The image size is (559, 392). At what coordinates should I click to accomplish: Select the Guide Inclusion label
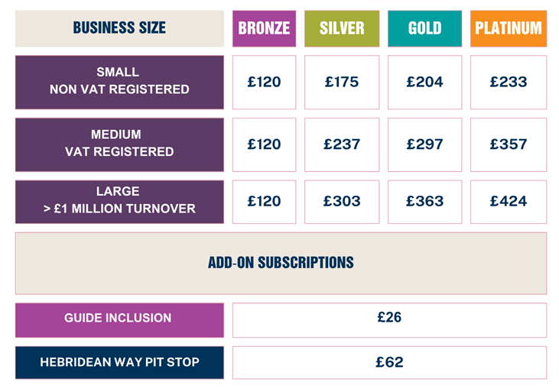coord(119,319)
